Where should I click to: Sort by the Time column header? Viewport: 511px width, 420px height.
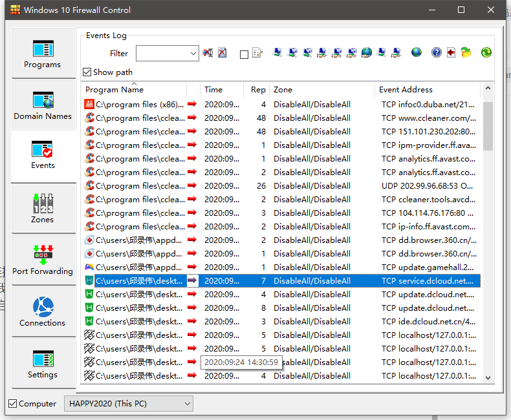[222, 90]
